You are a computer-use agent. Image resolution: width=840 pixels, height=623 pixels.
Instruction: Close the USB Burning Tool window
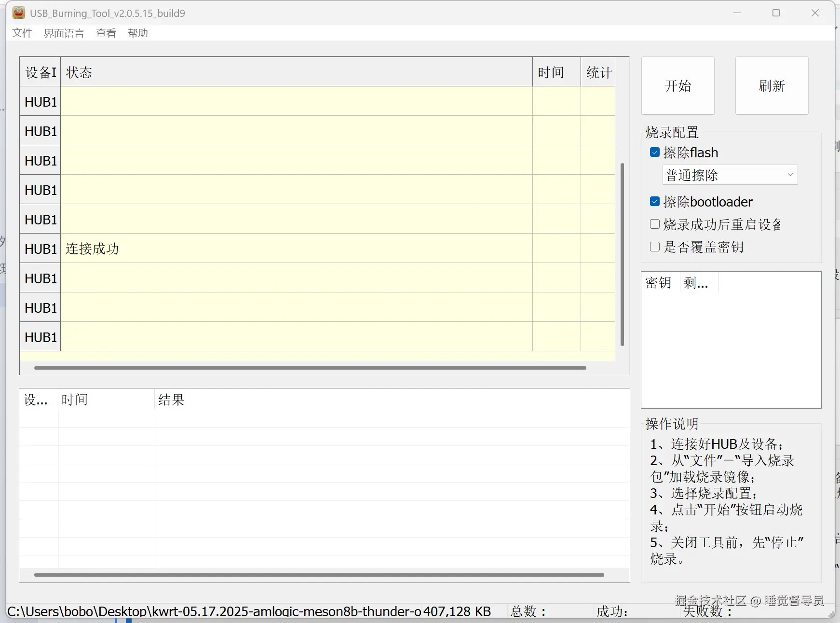[x=815, y=13]
